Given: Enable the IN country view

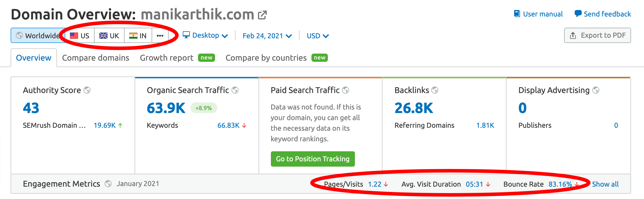Looking at the screenshot, I should [x=138, y=35].
